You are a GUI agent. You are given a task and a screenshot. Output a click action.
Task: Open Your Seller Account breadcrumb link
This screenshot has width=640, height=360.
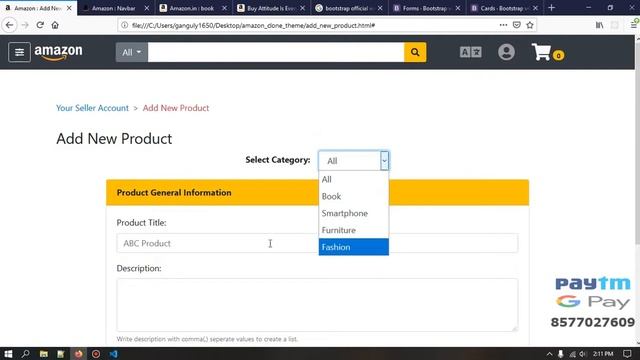(92, 108)
